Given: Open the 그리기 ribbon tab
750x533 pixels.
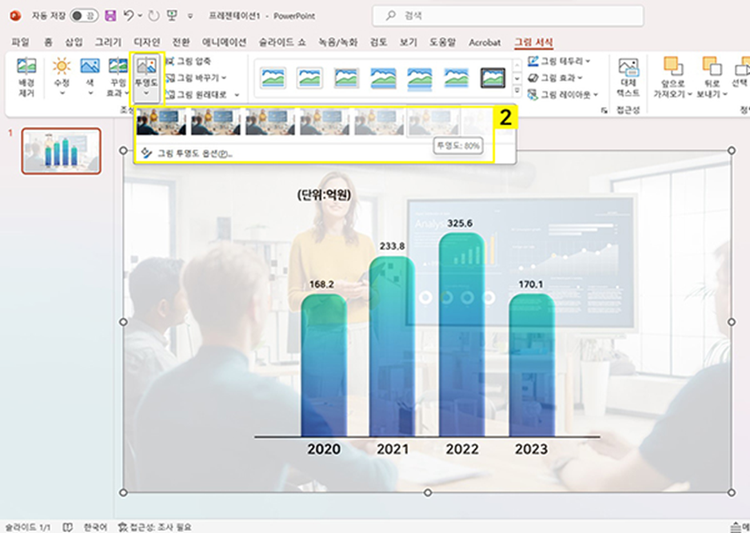Looking at the screenshot, I should click(x=108, y=42).
